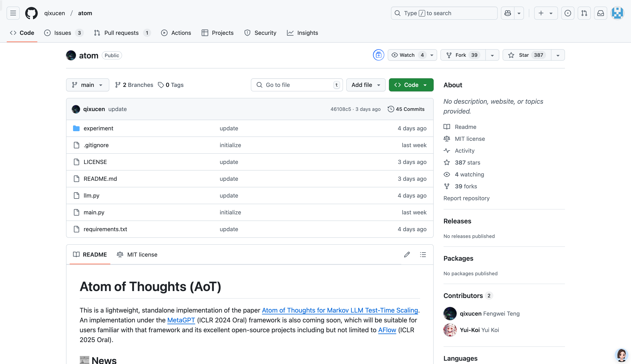This screenshot has width=631, height=364.
Task: Click the Go to file search field
Action: coord(296,85)
